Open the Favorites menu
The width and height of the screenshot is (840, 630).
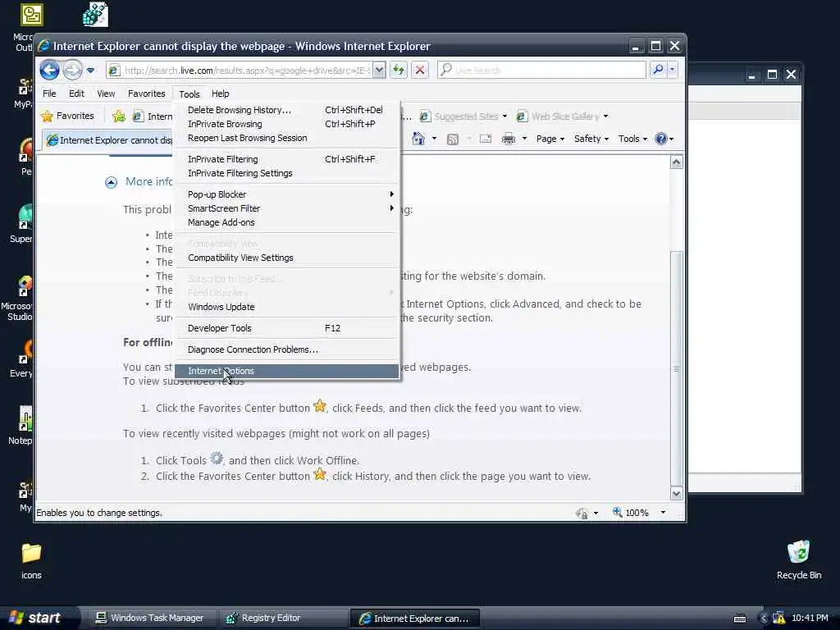[146, 94]
